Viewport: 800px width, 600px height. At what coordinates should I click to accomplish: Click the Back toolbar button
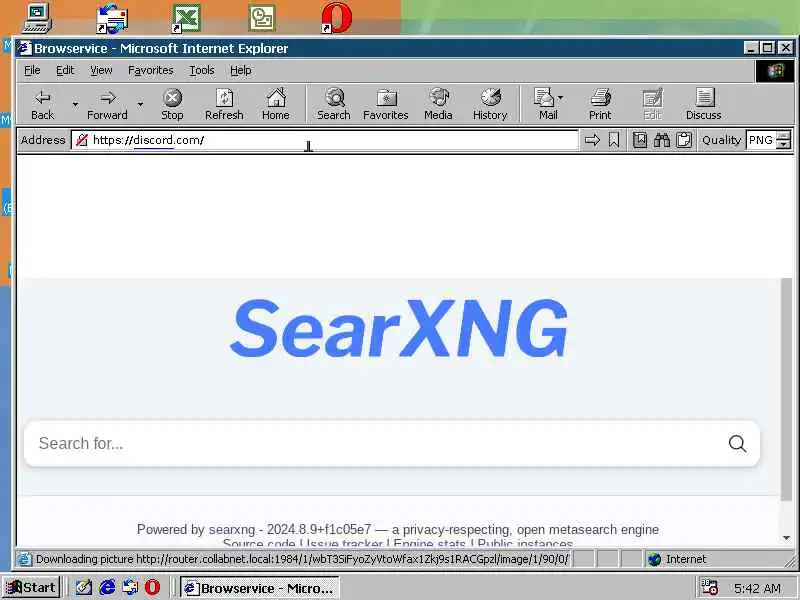point(43,104)
